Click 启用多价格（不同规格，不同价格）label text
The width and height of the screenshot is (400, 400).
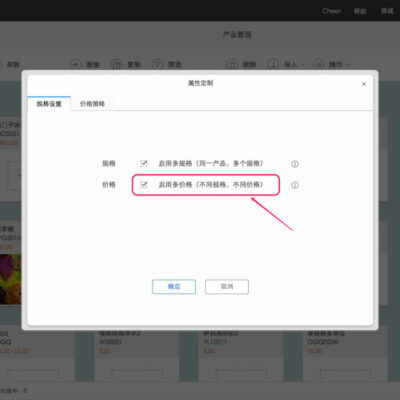pos(211,184)
